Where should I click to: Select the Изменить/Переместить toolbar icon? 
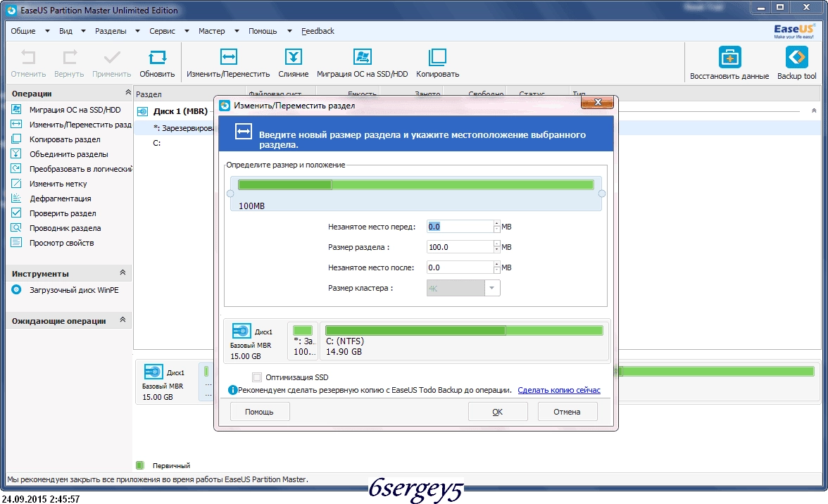[x=228, y=56]
